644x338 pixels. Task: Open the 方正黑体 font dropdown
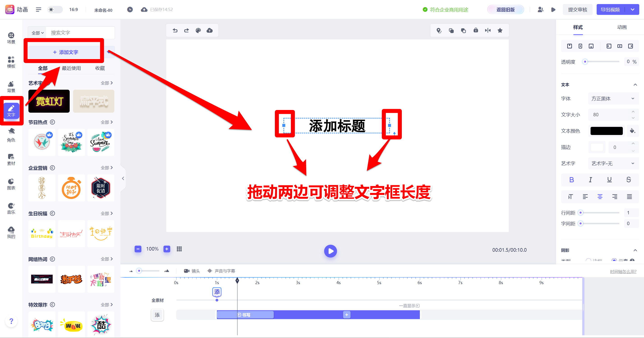pos(613,98)
